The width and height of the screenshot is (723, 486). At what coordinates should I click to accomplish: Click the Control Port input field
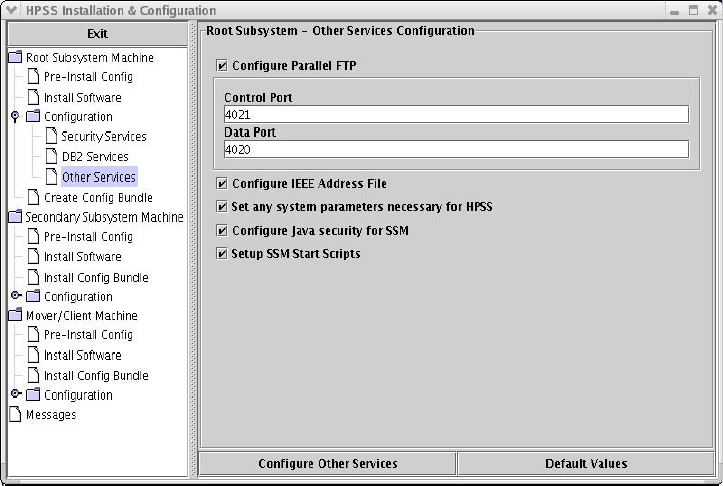point(456,115)
